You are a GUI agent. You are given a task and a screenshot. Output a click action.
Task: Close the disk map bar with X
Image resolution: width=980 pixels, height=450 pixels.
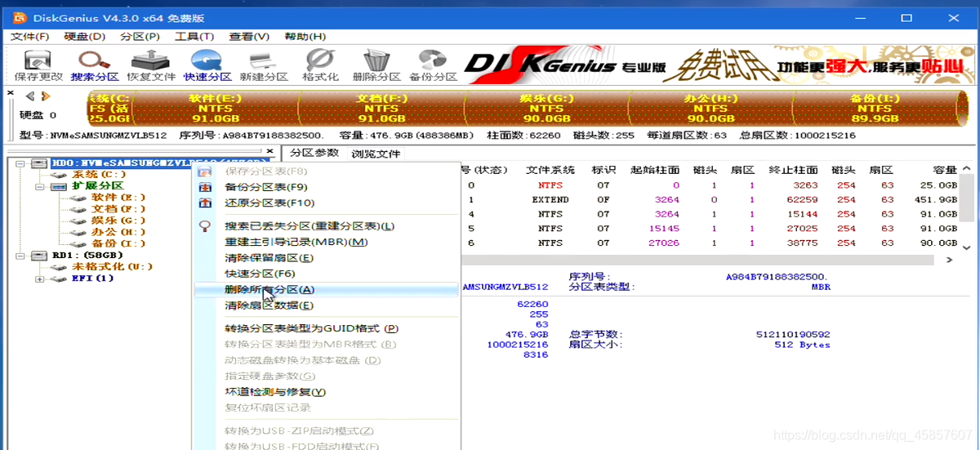click(10, 92)
